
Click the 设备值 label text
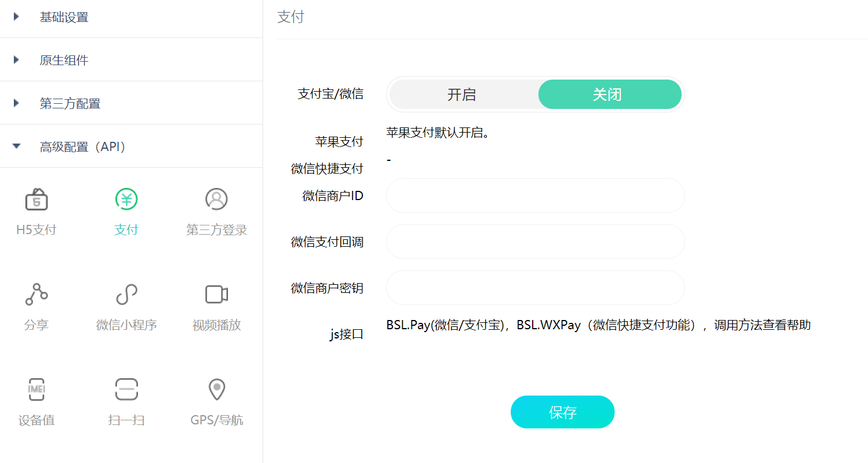pos(36,420)
